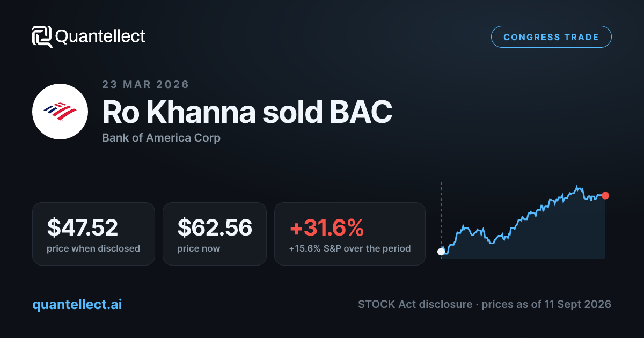Image resolution: width=644 pixels, height=338 pixels.
Task: Select the Ro Khanna sold BAC headline
Action: click(x=247, y=112)
